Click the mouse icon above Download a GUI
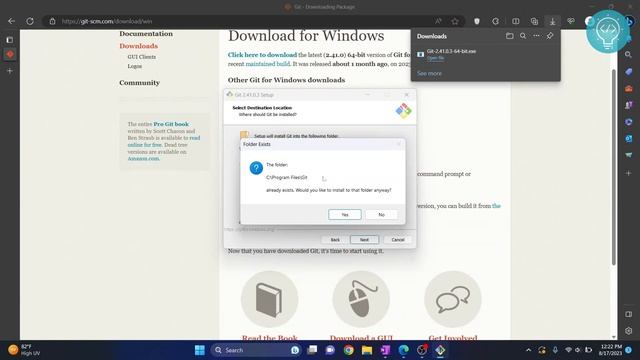The height and width of the screenshot is (360, 640). 361,299
